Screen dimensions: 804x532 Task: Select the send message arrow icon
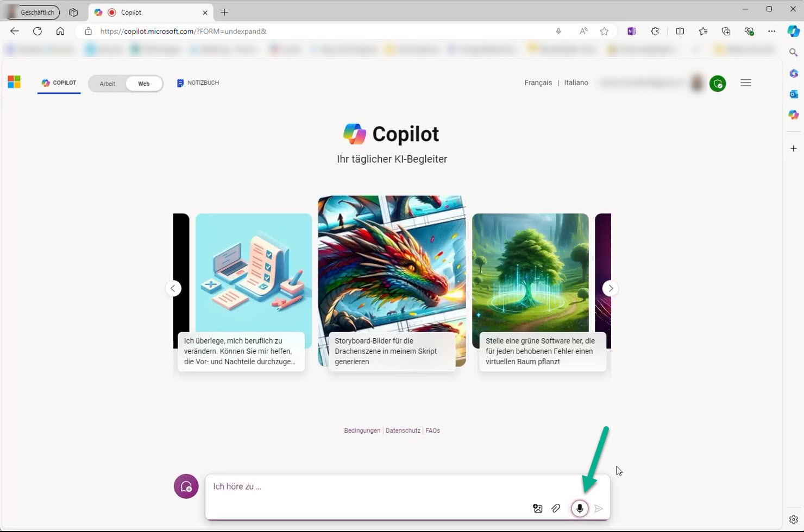click(x=598, y=509)
